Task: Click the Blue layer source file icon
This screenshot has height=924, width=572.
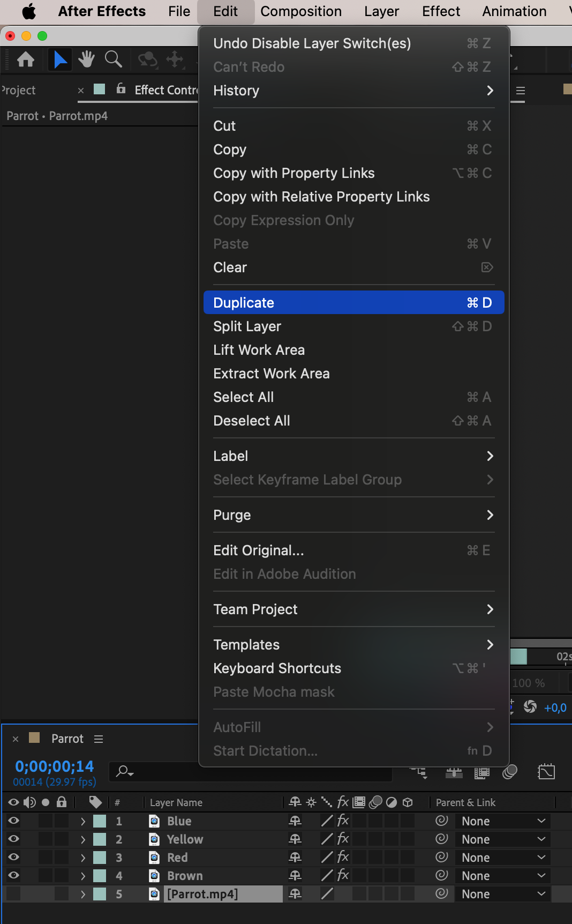Action: click(x=154, y=821)
